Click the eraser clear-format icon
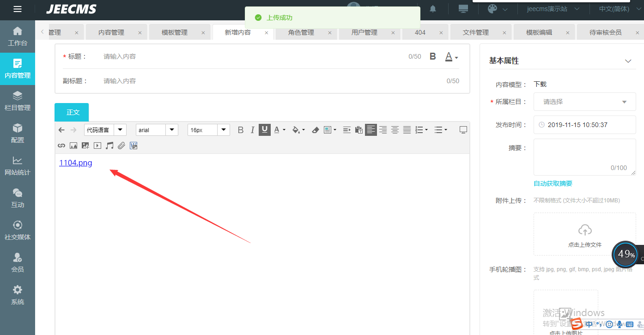The height and width of the screenshot is (335, 644). click(316, 130)
